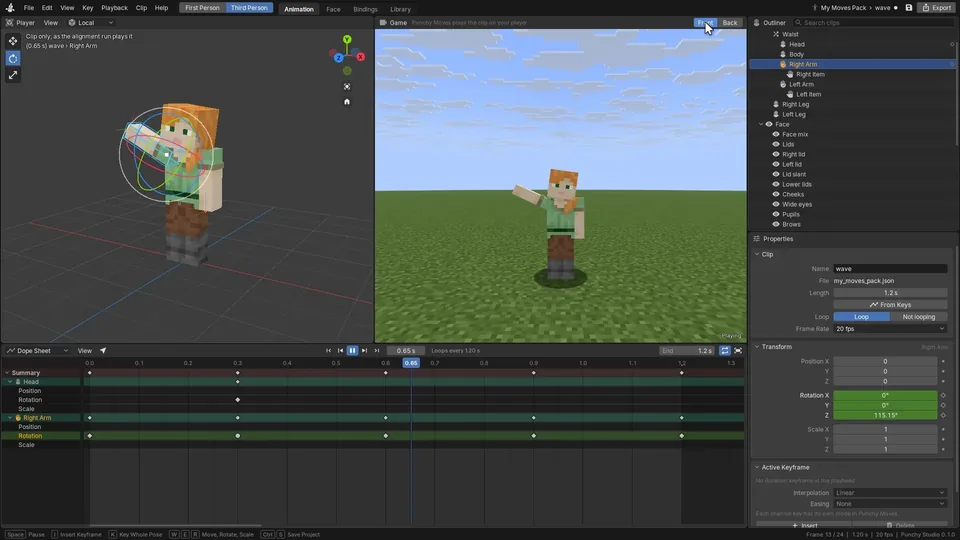
Task: Jump to clip start in playback controls
Action: tap(328, 351)
